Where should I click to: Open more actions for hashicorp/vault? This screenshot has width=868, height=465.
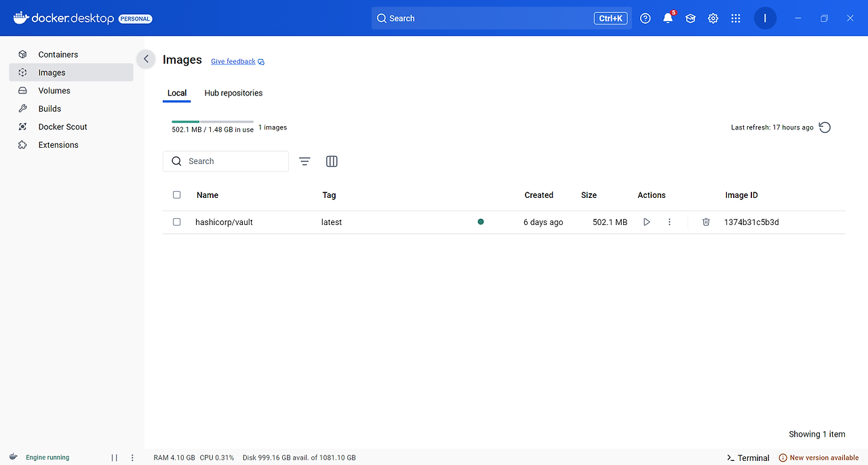tap(669, 222)
